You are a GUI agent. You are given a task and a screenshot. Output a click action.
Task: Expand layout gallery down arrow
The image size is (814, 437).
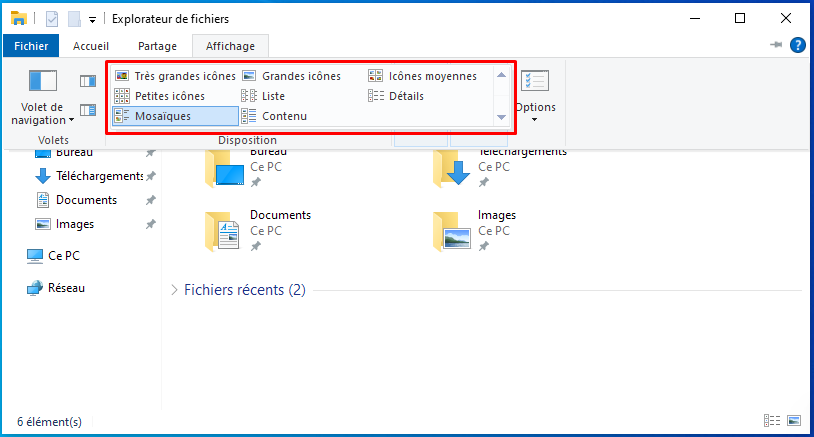point(501,117)
